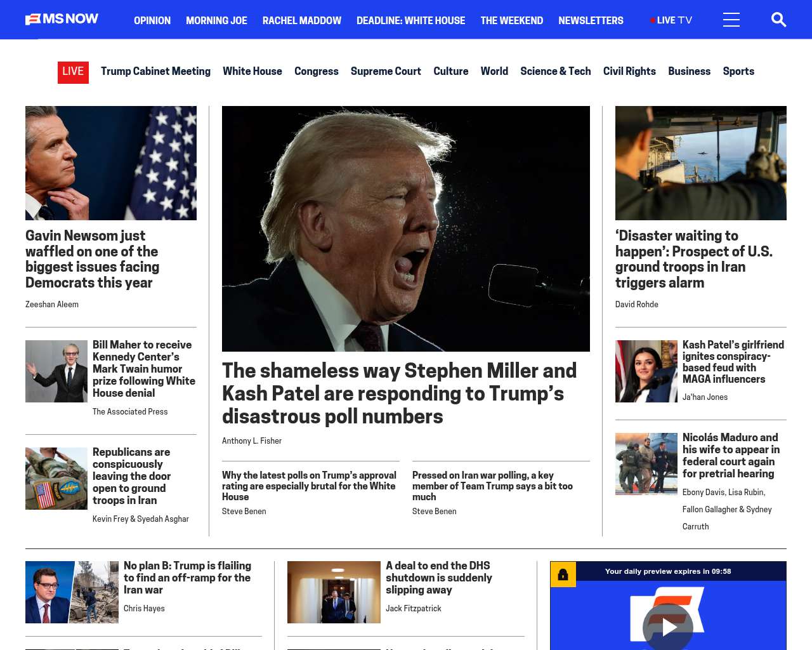
Task: Click the red LIVE badge
Action: point(73,72)
